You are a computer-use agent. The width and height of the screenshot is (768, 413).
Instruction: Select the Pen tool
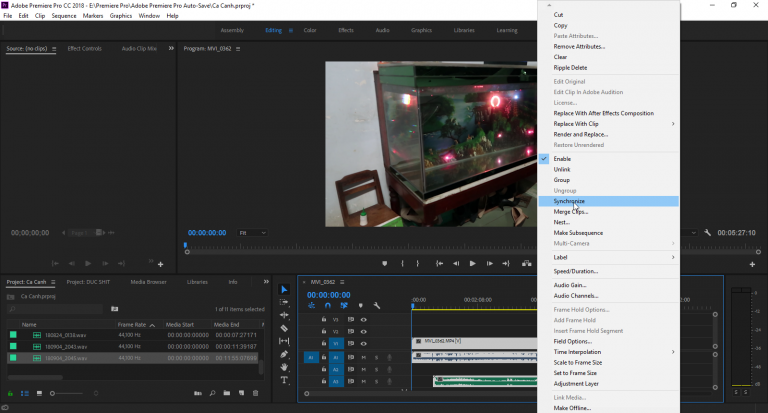pos(284,354)
